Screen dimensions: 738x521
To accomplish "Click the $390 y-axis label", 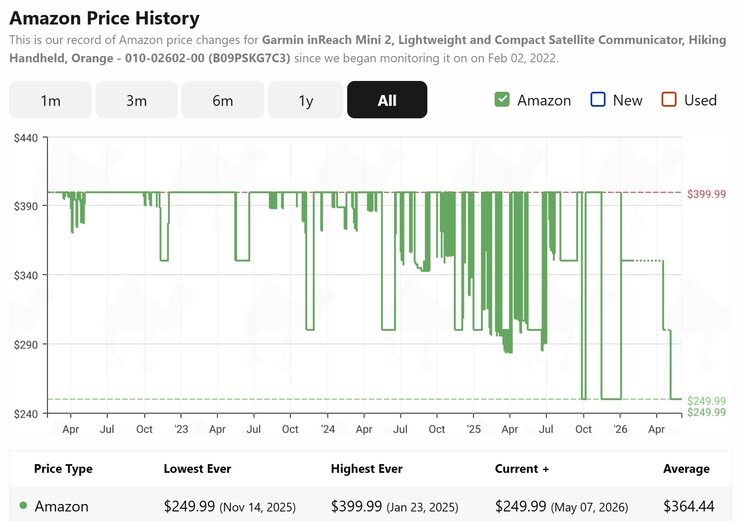I will [x=25, y=206].
